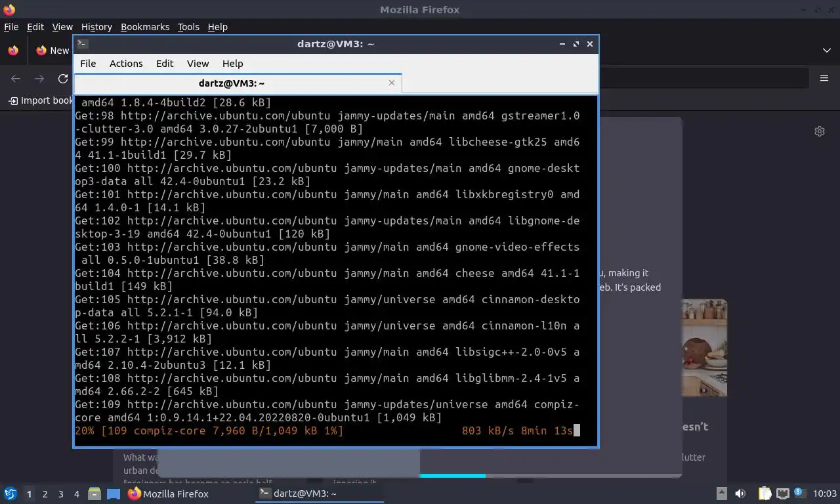Click the Get:108 libglibmm line
This screenshot has height=504, width=840.
pyautogui.click(x=327, y=385)
